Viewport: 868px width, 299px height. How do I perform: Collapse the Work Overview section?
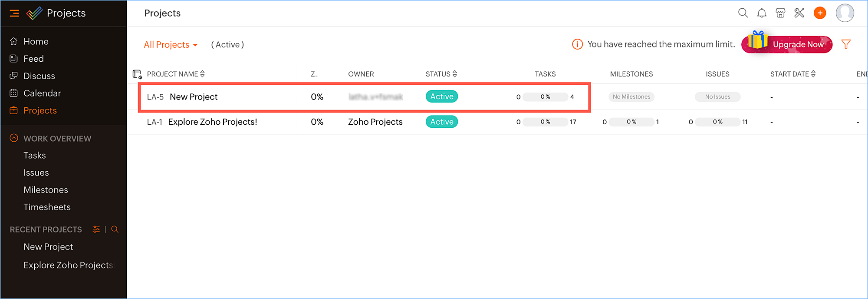click(14, 138)
